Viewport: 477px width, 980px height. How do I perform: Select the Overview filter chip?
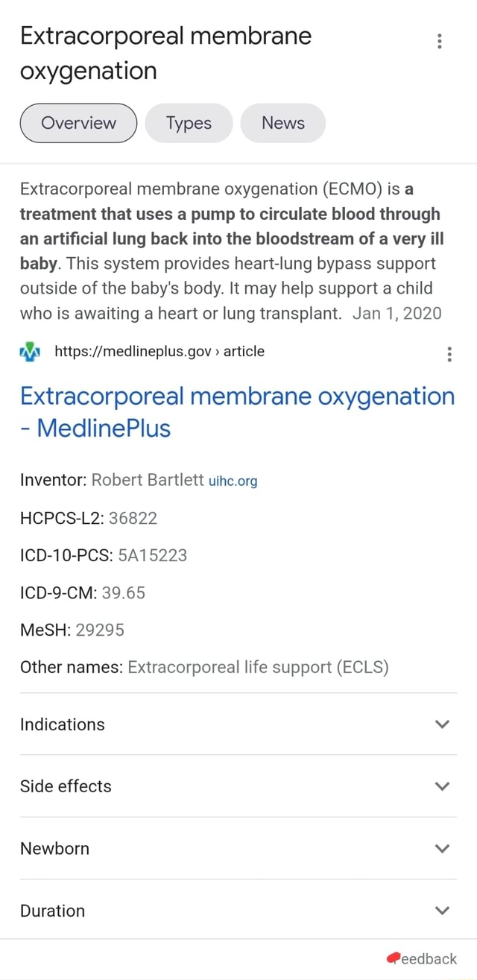click(78, 123)
